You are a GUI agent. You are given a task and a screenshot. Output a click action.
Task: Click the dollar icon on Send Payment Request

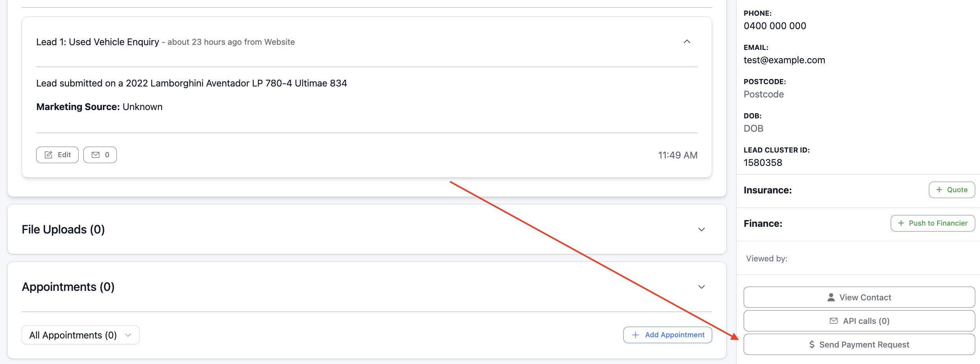[812, 345]
